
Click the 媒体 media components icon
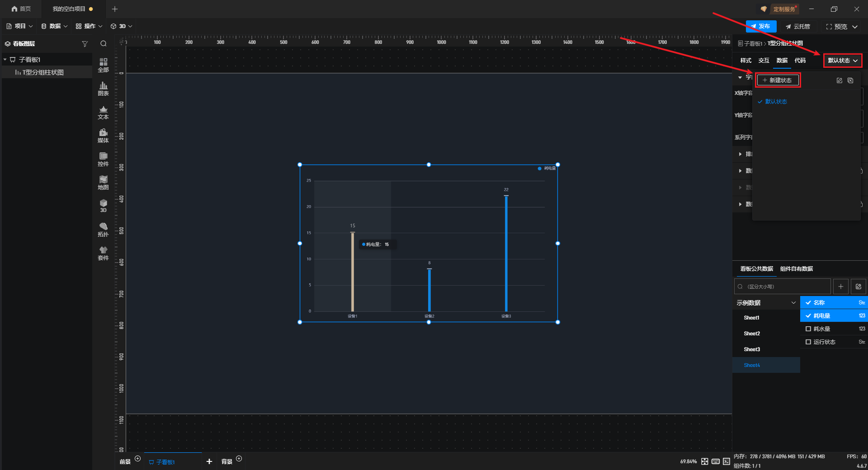[x=103, y=136]
